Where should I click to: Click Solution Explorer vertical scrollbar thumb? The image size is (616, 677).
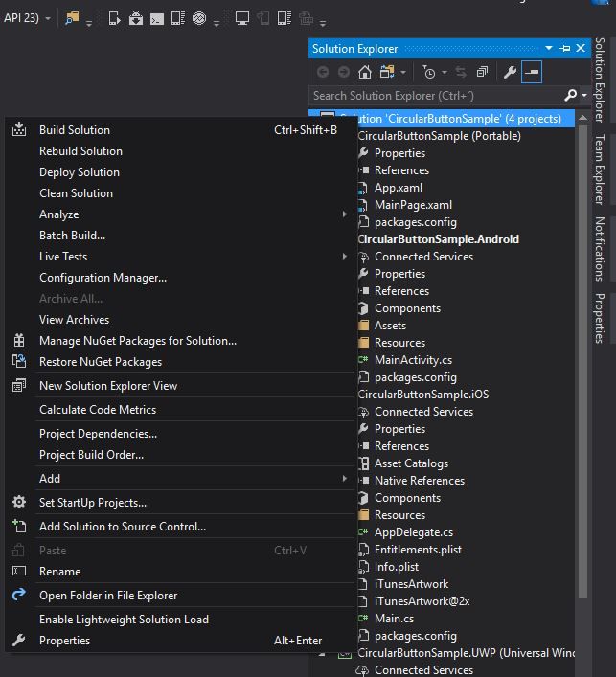[x=582, y=362]
